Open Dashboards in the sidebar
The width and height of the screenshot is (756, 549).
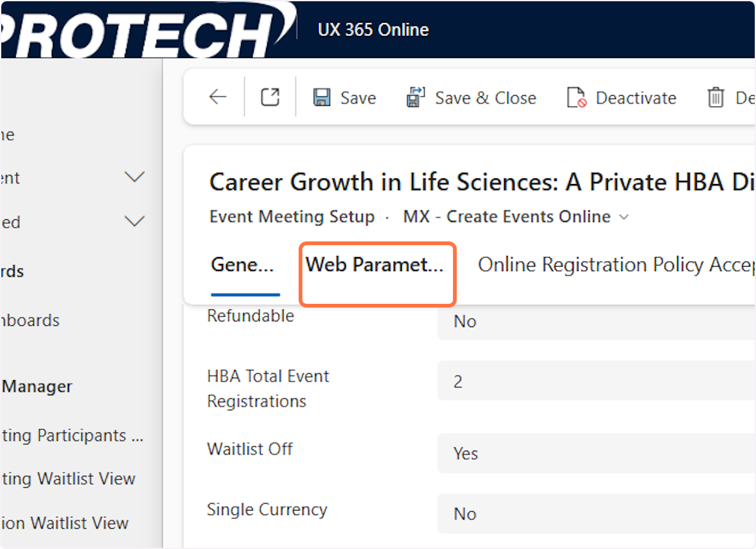tap(30, 320)
